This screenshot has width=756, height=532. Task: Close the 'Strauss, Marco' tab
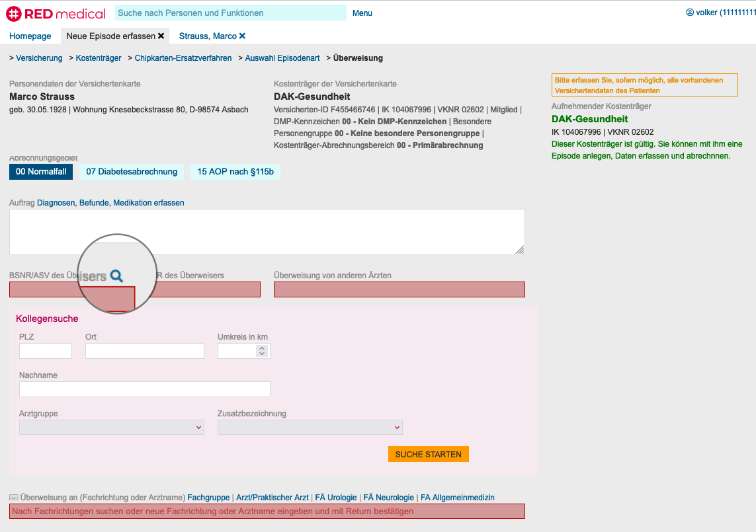pos(242,36)
